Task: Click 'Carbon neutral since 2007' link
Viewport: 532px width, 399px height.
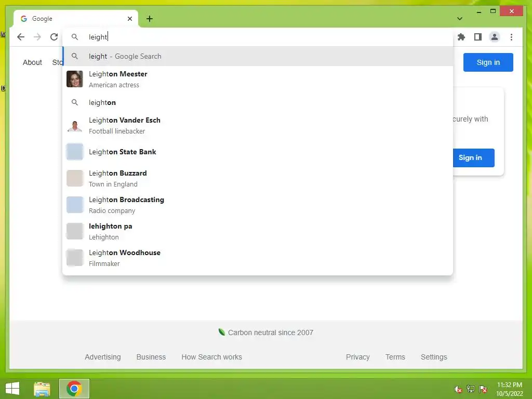Action: click(x=266, y=332)
